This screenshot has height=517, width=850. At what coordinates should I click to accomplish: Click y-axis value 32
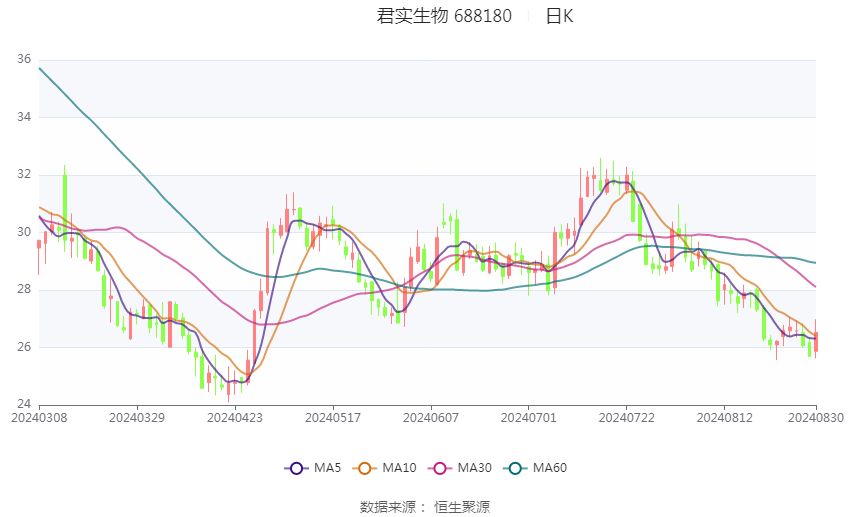point(24,175)
